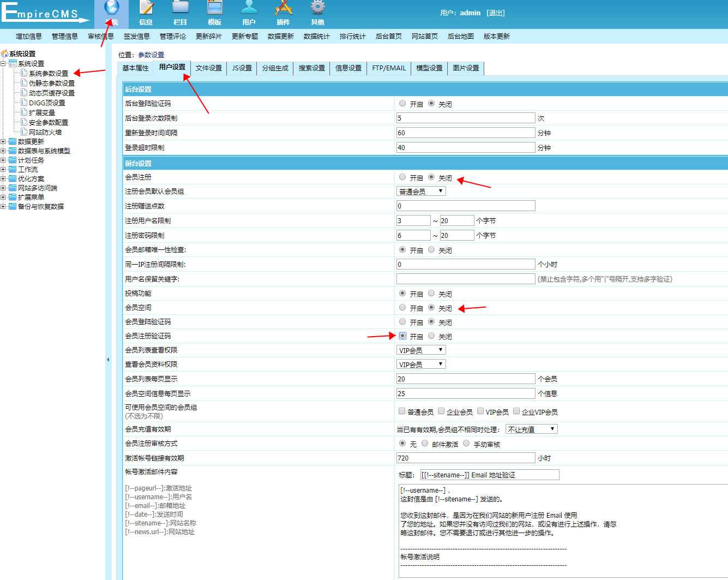The height and width of the screenshot is (580, 728).
Task: Collapse the sidebar with the splitter arrow
Action: pos(108,360)
